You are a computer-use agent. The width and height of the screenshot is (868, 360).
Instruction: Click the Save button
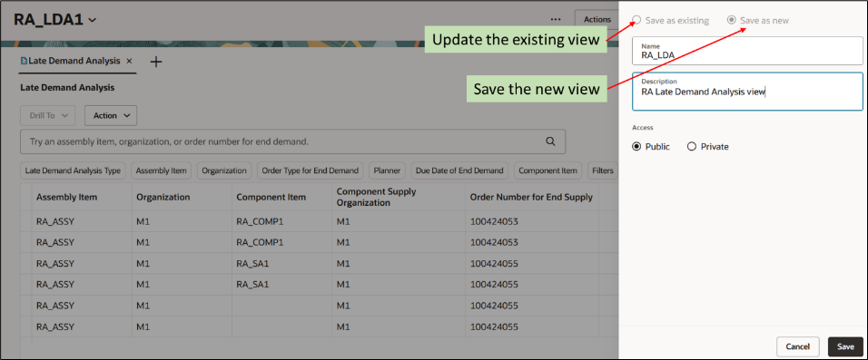tap(845, 346)
